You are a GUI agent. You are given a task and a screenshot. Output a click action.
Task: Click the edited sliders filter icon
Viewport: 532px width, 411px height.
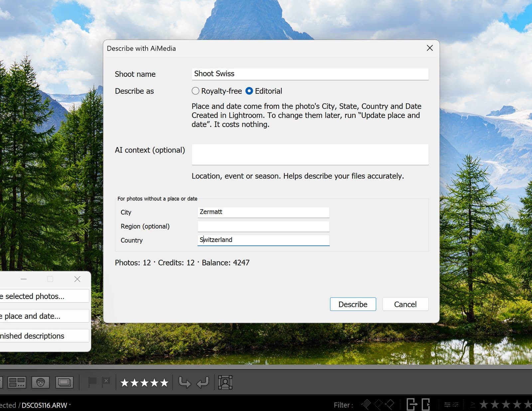click(448, 405)
